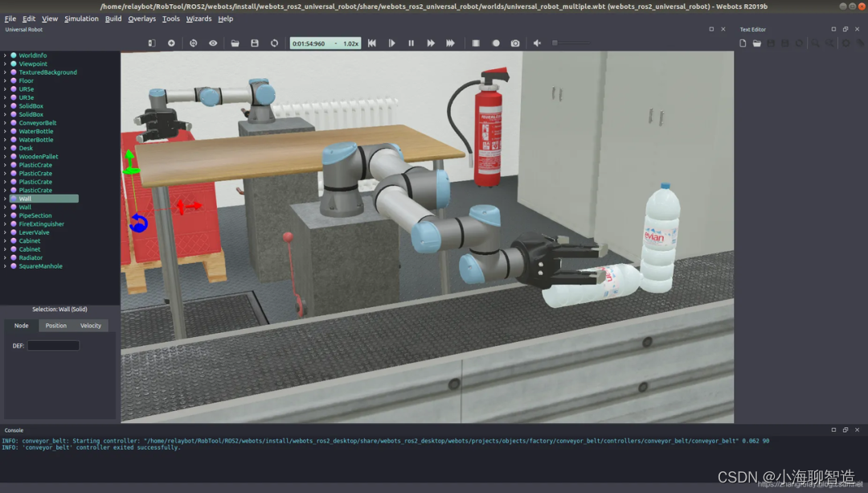
Task: Open the Overlays menu
Action: [141, 18]
